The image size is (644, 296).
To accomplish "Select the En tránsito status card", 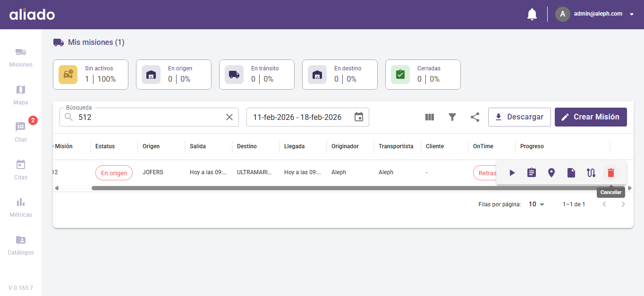I will (x=257, y=75).
